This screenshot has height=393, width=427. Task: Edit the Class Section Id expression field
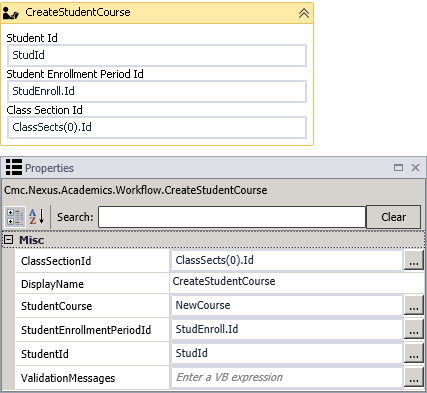[x=157, y=127]
